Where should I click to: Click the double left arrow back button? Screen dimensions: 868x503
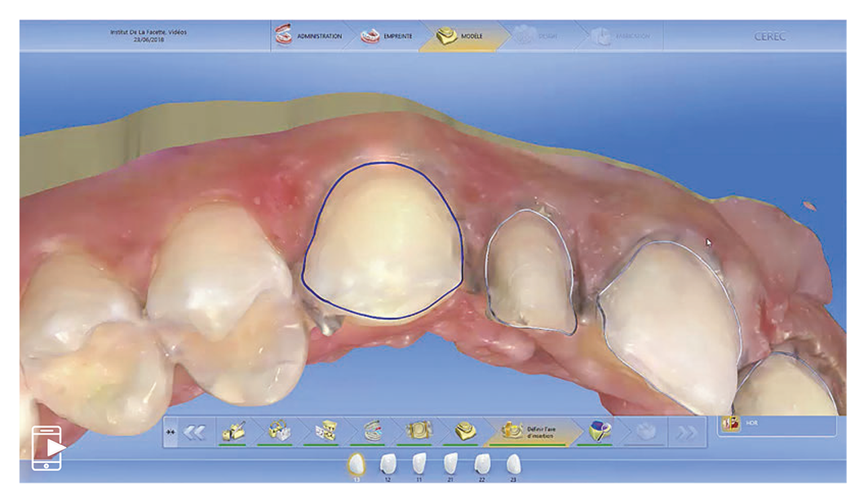(x=193, y=433)
